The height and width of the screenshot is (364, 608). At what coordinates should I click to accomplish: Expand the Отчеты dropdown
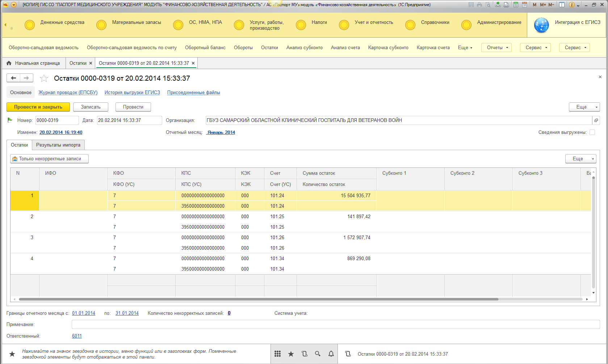(x=496, y=48)
